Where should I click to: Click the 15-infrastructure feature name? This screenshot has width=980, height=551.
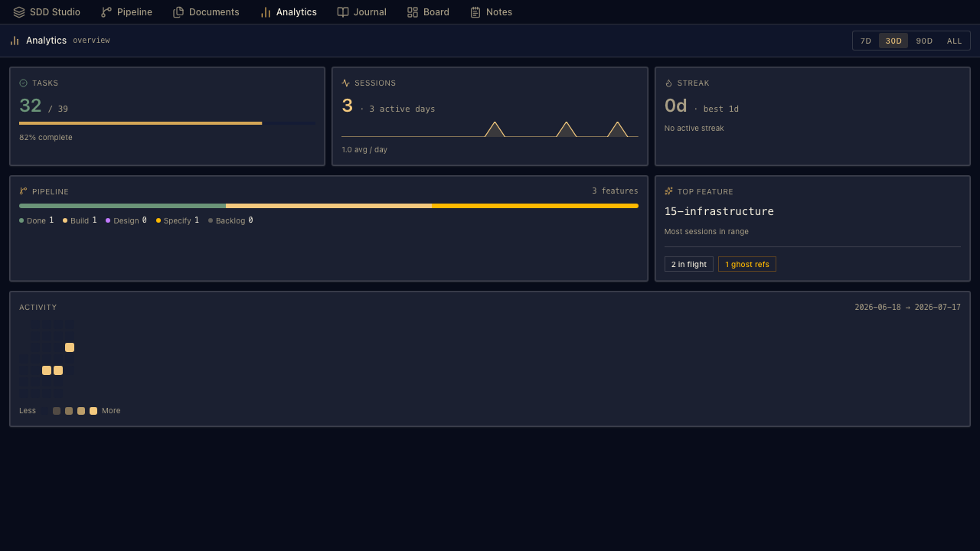719,211
